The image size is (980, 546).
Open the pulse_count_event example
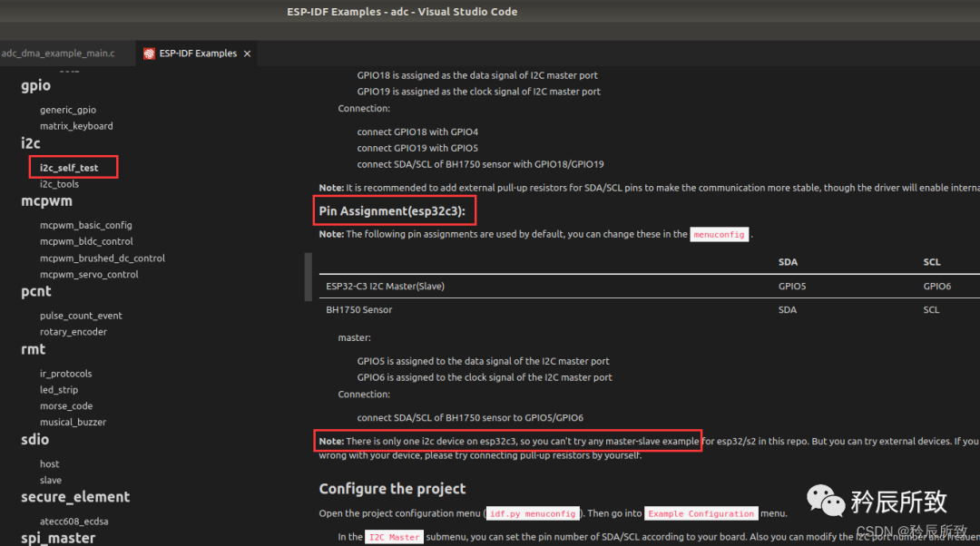click(81, 316)
